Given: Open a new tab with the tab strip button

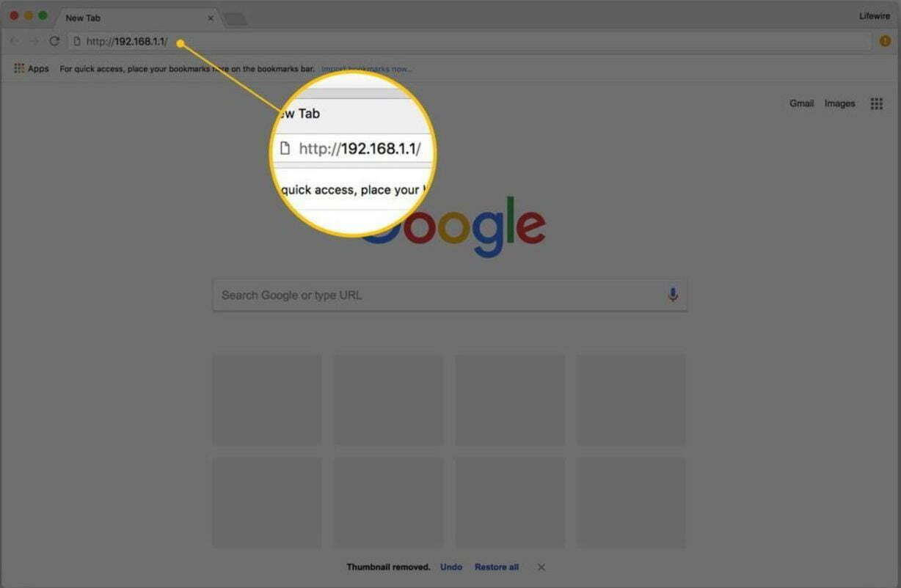Looking at the screenshot, I should point(234,18).
